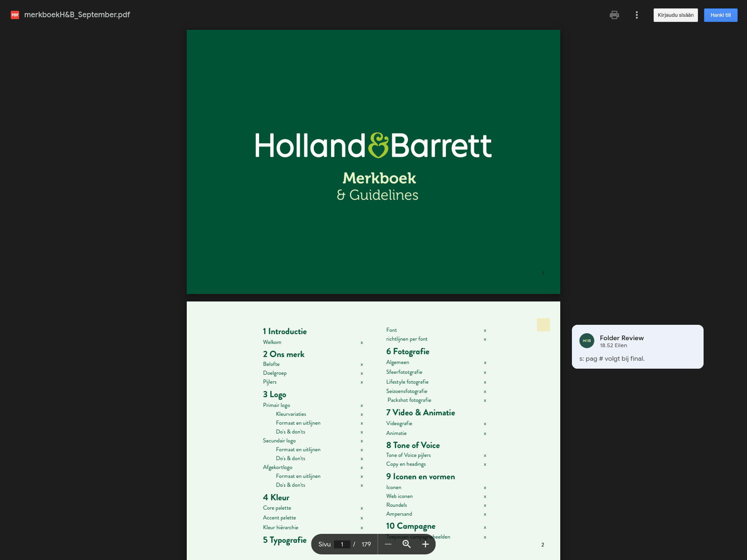Screen dimensions: 747x560
Task: Click the 'Animatie' contents entry
Action: point(396,433)
